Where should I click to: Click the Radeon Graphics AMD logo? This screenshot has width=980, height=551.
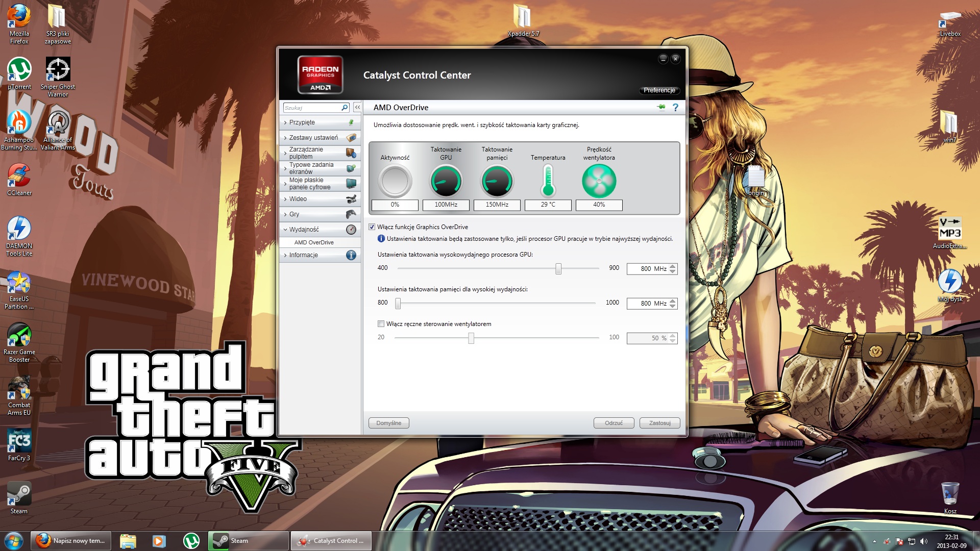click(320, 74)
